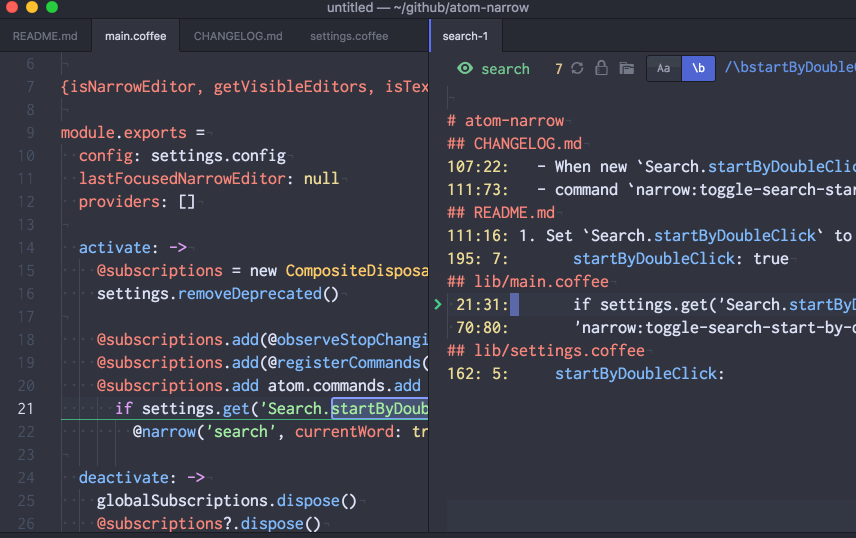Image resolution: width=856 pixels, height=538 pixels.
Task: Click the green arrow current-row indicator
Action: tap(437, 304)
